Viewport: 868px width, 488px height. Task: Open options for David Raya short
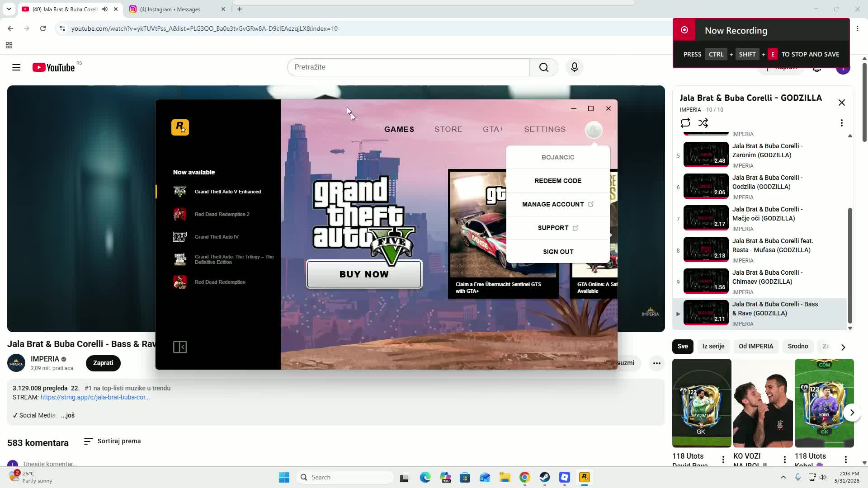tap(723, 460)
